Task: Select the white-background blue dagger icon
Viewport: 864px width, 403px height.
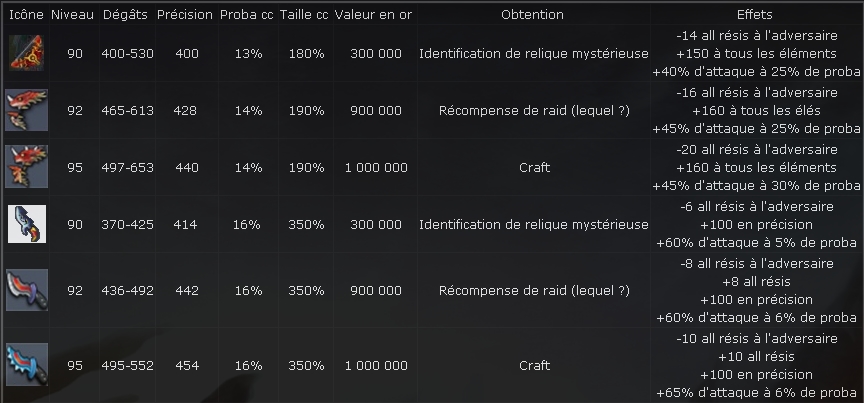Action: (26, 224)
